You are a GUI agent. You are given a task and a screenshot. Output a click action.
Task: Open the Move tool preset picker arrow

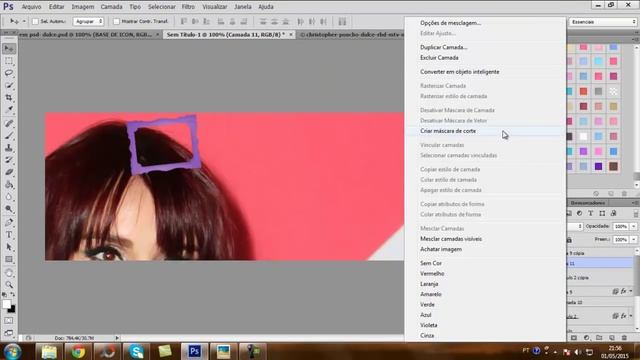tap(24, 21)
